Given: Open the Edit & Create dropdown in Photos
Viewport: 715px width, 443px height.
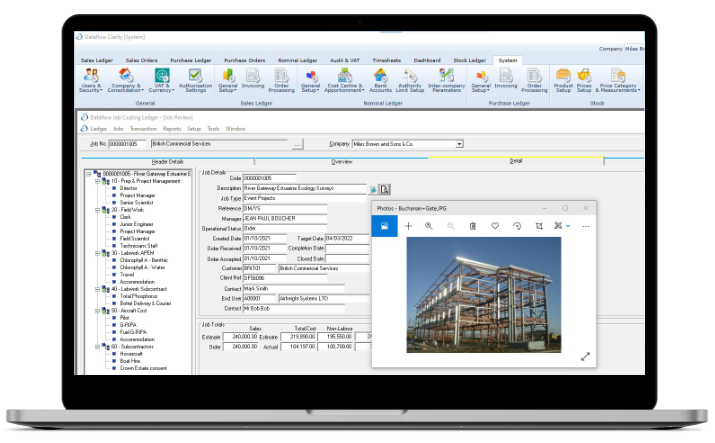Looking at the screenshot, I should pos(562,226).
